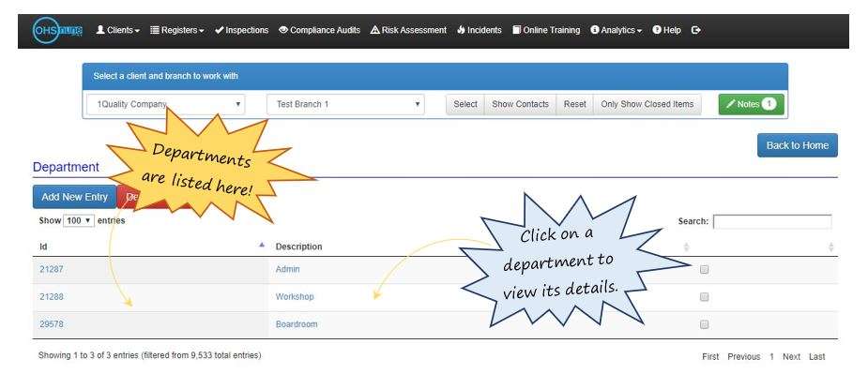
Task: Open the Boardroom department
Action: point(297,324)
